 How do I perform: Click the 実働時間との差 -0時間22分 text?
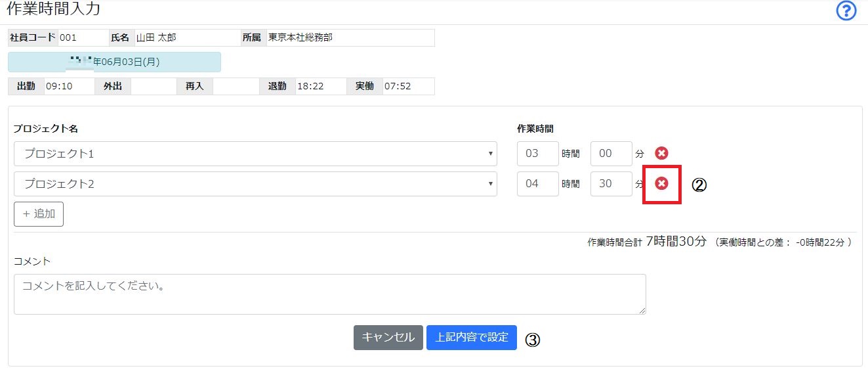click(783, 242)
